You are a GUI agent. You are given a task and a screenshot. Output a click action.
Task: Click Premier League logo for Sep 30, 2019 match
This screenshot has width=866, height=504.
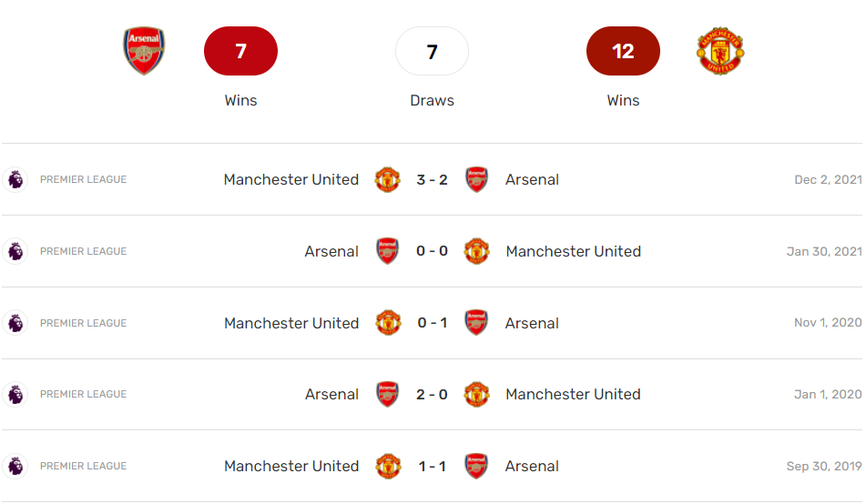[x=15, y=466]
